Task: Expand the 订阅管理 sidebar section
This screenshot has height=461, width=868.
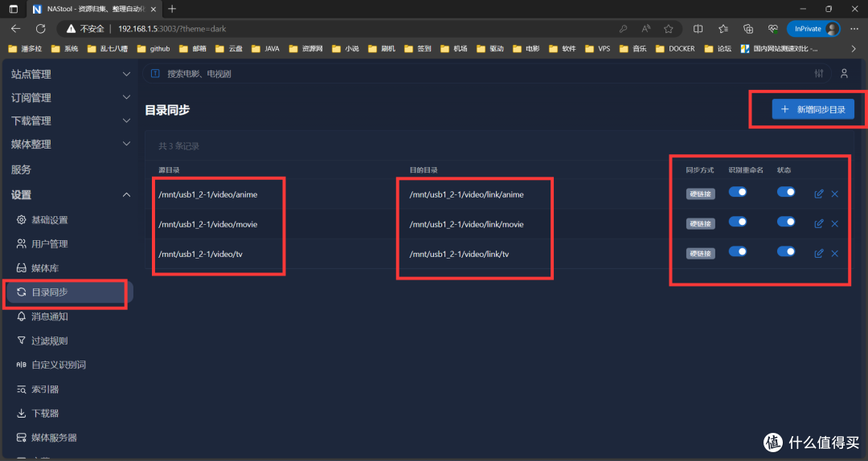Action: click(x=70, y=97)
